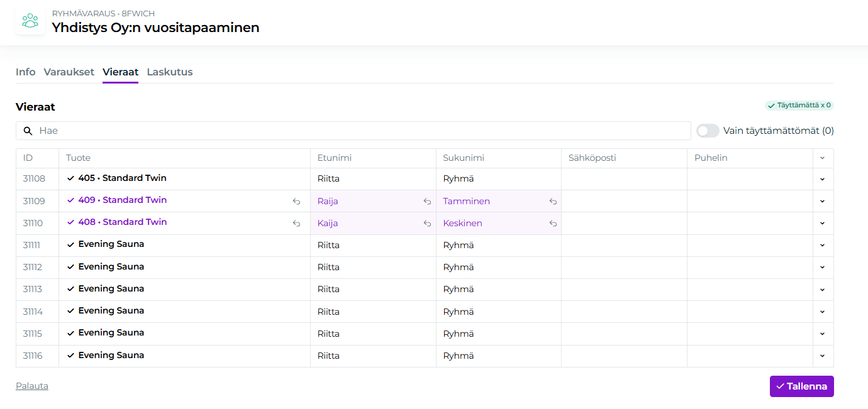
Task: Click the email cell for row 31108
Action: [x=623, y=179]
